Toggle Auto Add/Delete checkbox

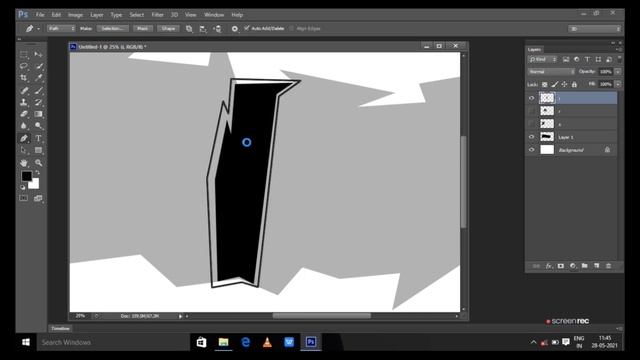coord(247,28)
